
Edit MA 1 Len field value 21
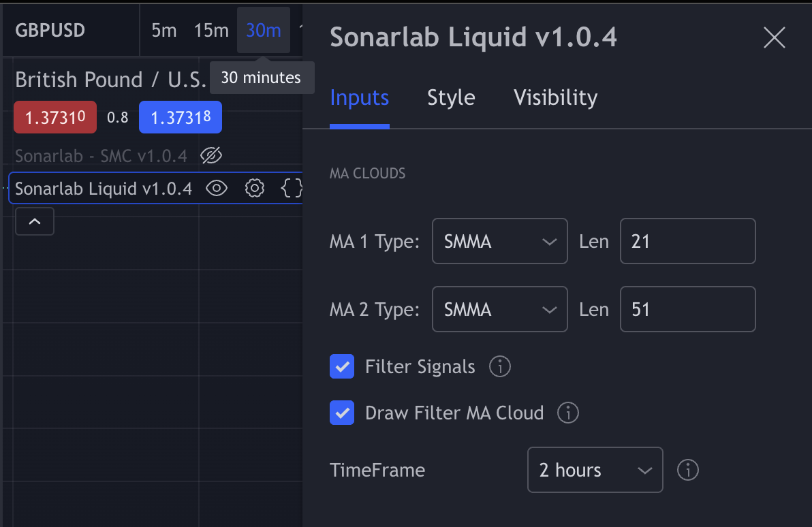coord(688,241)
